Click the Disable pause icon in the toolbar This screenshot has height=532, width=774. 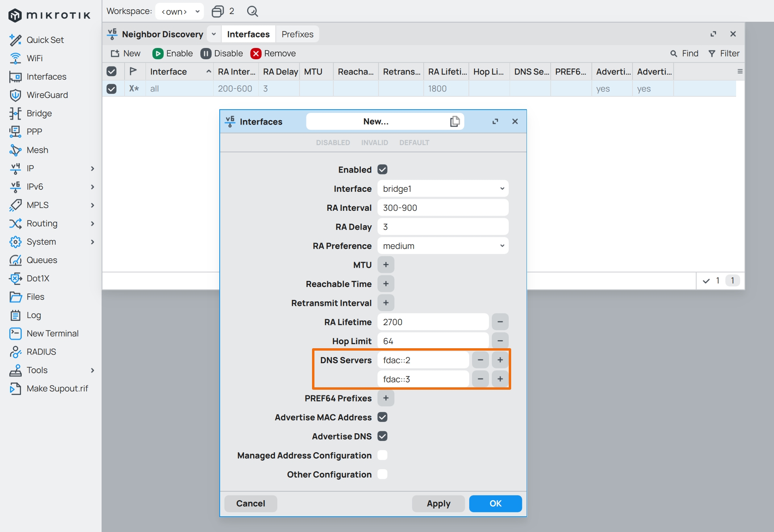coord(206,54)
